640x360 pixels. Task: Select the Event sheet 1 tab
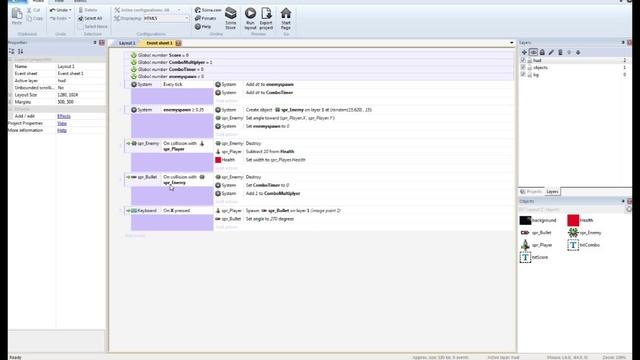(x=159, y=43)
